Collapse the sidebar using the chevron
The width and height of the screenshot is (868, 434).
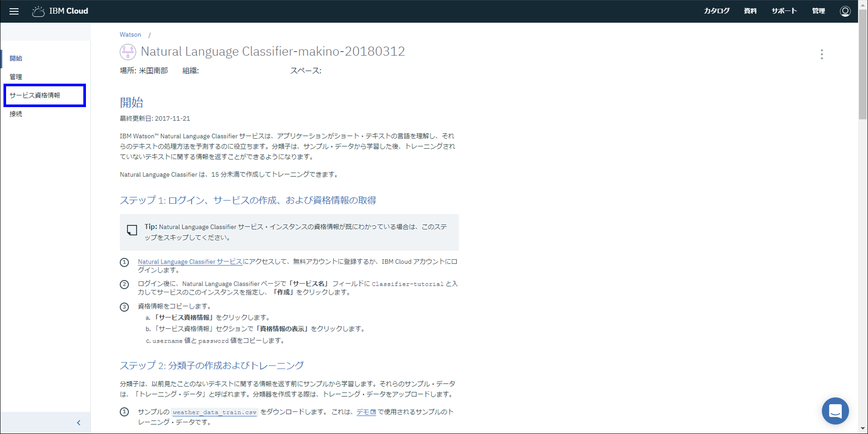pos(79,422)
